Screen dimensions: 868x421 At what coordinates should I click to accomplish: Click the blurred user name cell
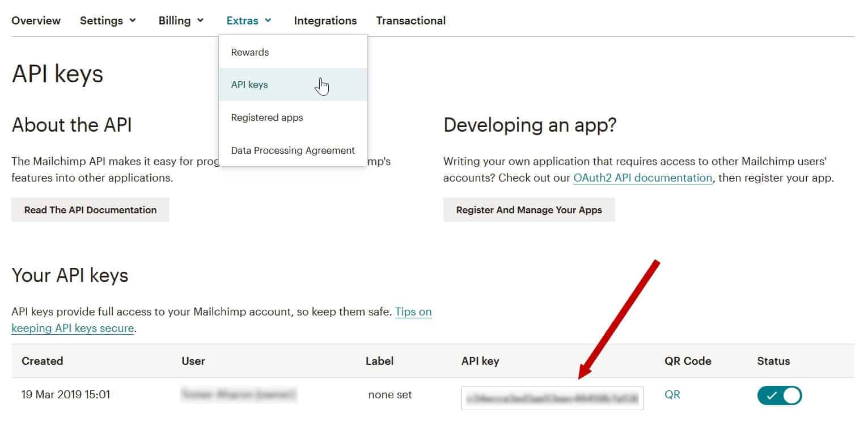pyautogui.click(x=239, y=394)
